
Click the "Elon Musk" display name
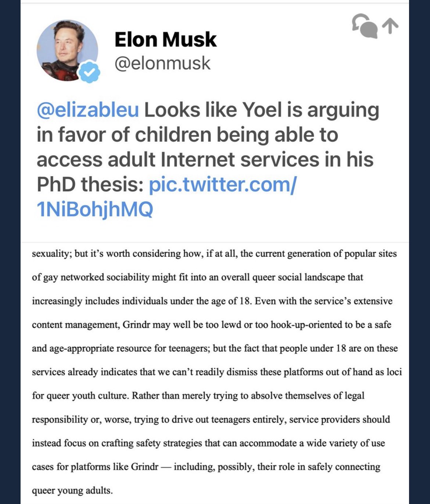[165, 40]
